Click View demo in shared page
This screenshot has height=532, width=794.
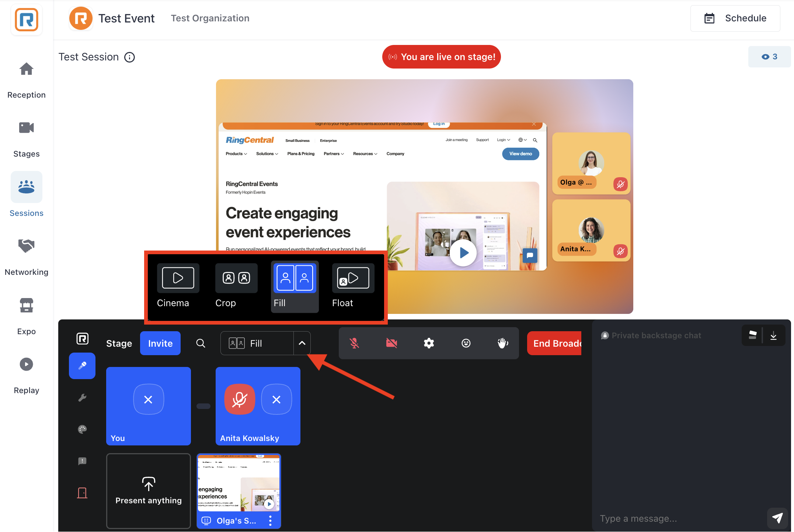520,154
